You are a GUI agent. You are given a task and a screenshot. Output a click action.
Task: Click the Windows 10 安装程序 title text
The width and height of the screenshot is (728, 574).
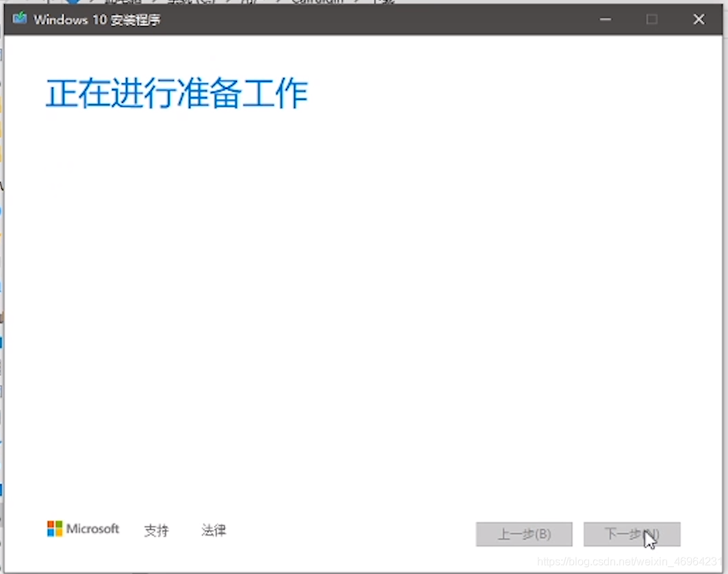pos(97,20)
